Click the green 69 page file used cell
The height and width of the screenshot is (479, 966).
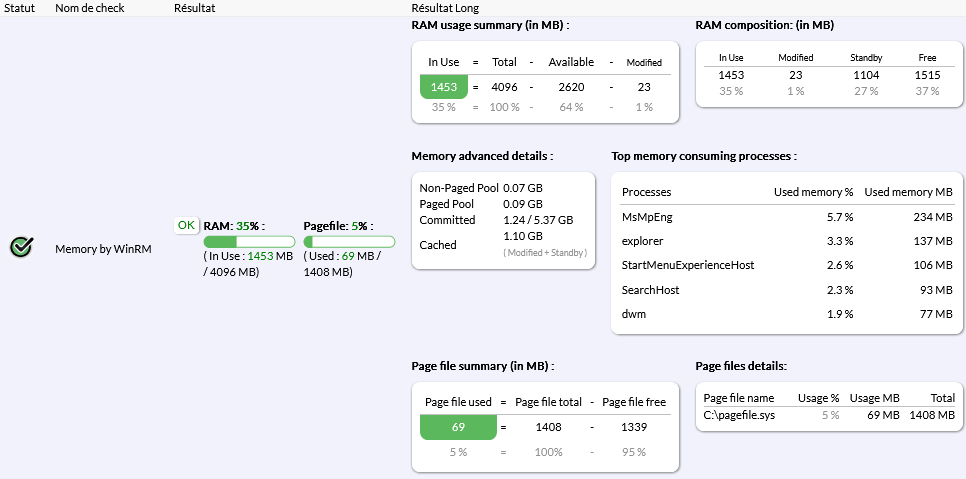pyautogui.click(x=458, y=427)
